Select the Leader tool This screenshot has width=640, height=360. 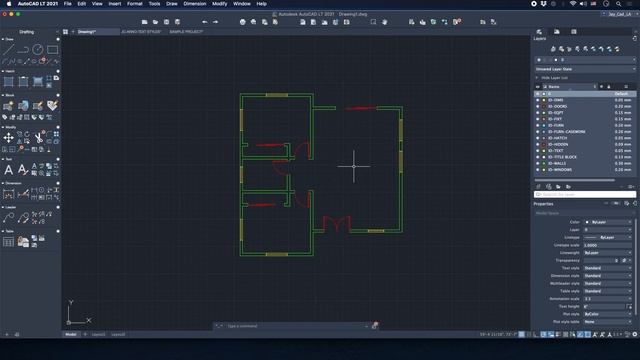tap(9, 218)
